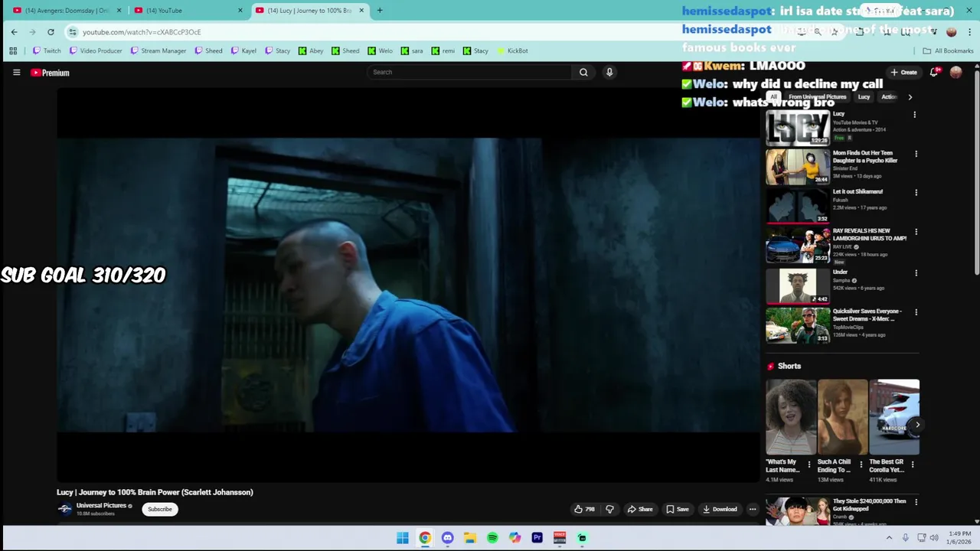Open the YouTube hamburger guide menu

click(16, 73)
